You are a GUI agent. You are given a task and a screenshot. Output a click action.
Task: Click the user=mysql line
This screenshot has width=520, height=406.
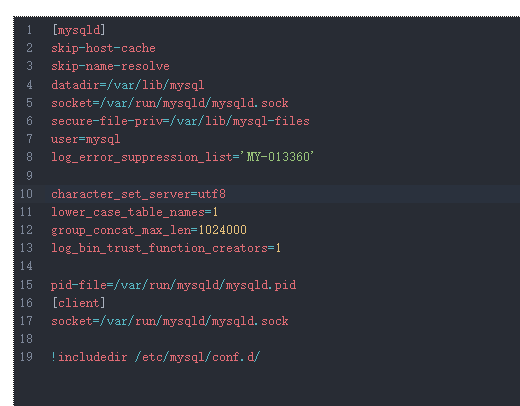coord(86,139)
